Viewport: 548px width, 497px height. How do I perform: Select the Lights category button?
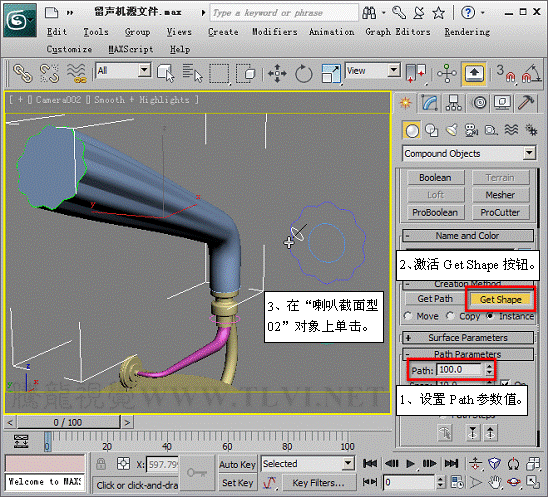(452, 131)
